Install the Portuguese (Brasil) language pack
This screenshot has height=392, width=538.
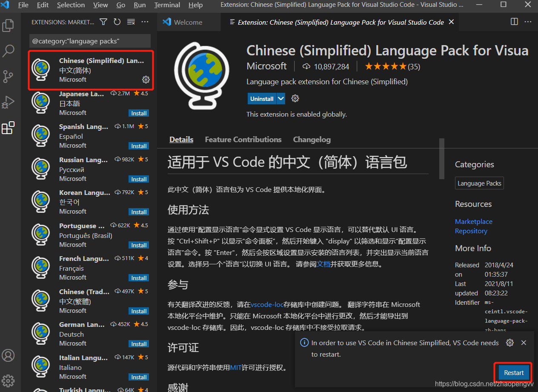tap(139, 245)
